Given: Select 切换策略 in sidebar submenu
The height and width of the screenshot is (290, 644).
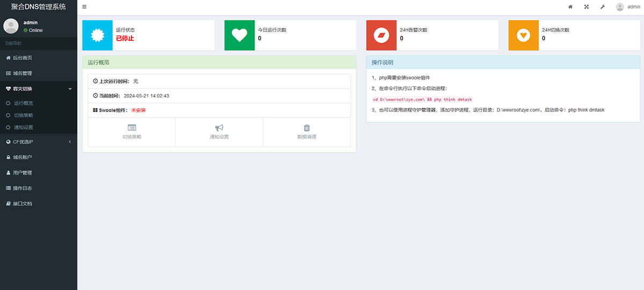Looking at the screenshot, I should coord(23,115).
